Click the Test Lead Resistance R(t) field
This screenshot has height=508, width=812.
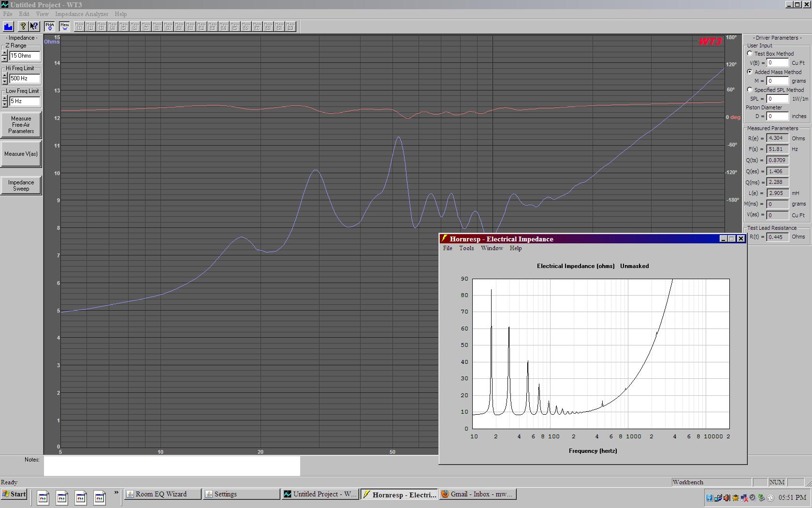[x=778, y=237]
